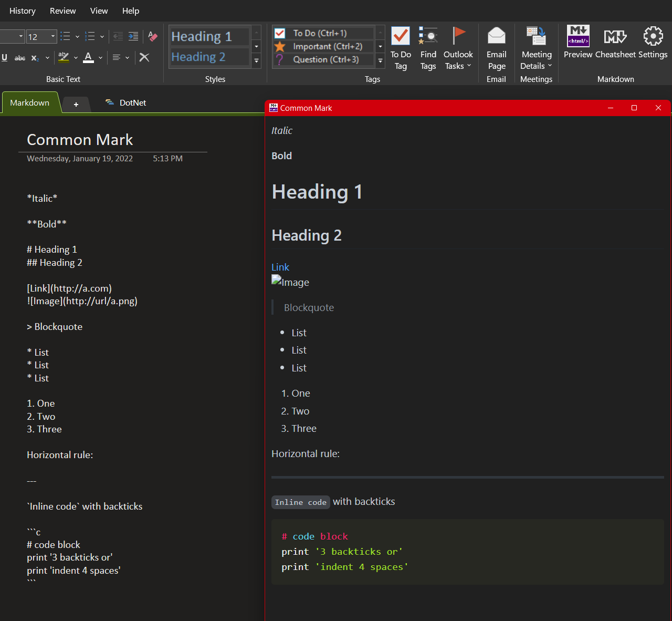Select the Question (Ctrl+3) tag
672x621 pixels.
point(323,59)
